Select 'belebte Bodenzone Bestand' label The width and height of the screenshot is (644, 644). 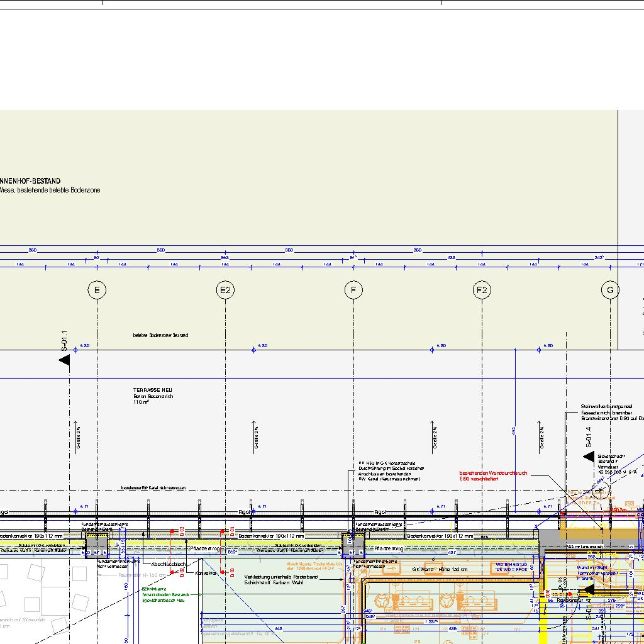pyautogui.click(x=160, y=335)
